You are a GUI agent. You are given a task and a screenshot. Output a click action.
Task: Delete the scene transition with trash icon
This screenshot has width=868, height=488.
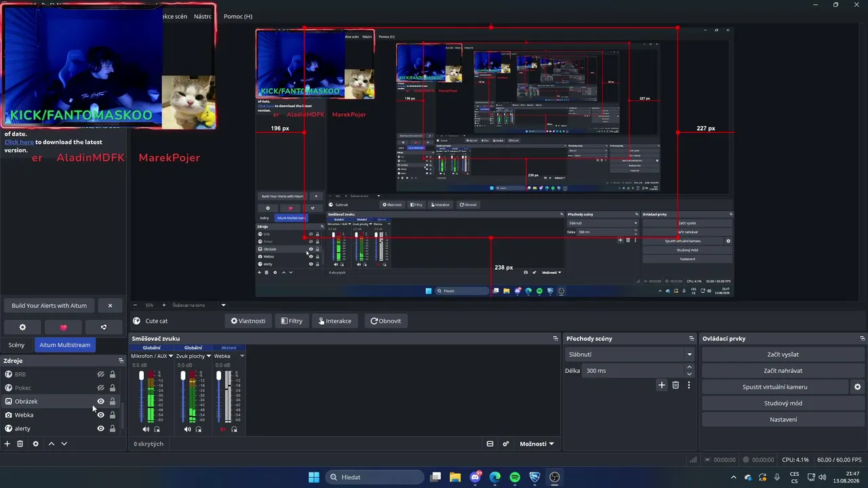point(675,385)
